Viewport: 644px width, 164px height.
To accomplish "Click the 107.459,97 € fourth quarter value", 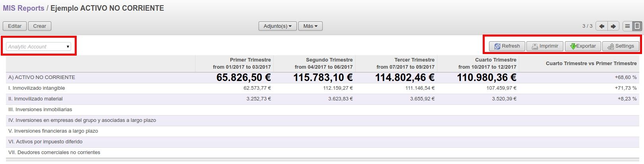I will [x=501, y=88].
